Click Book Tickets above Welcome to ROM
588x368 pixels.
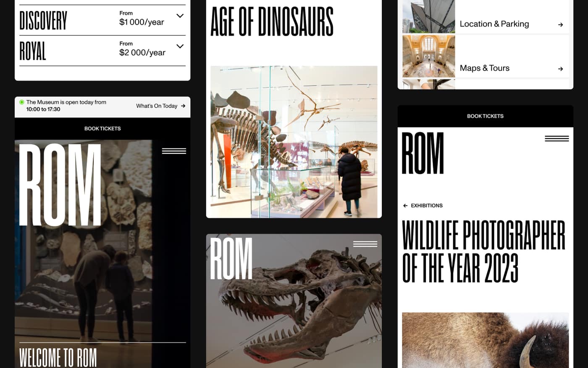[x=102, y=129]
